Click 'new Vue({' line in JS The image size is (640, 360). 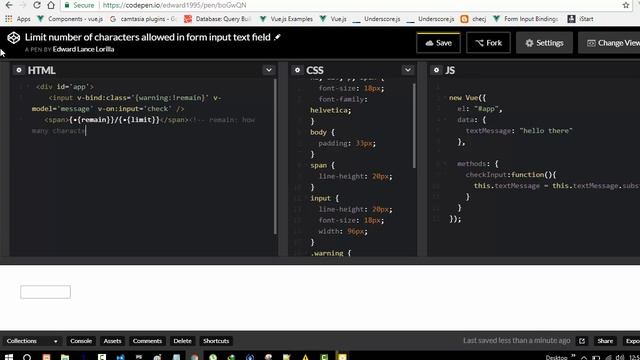pos(467,98)
